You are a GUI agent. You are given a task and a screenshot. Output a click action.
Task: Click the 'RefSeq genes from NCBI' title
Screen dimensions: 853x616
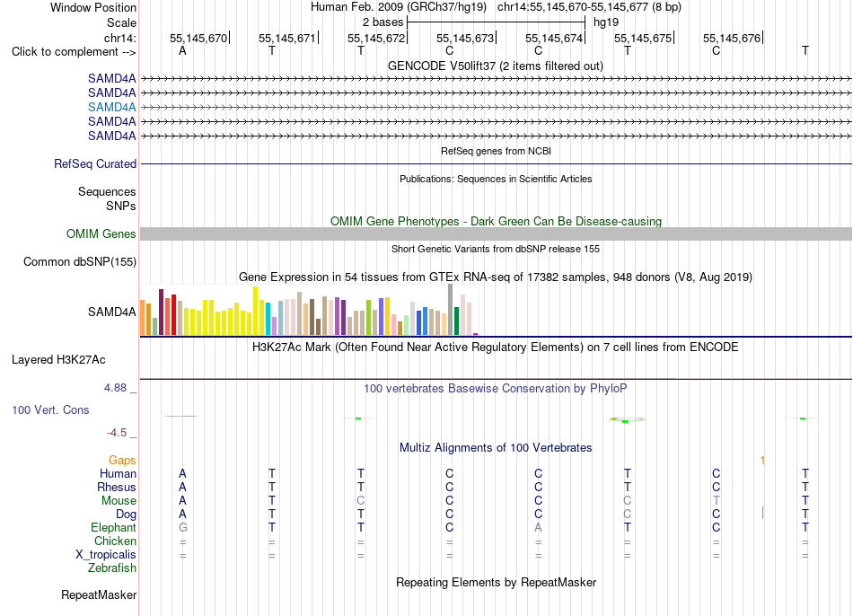click(496, 151)
